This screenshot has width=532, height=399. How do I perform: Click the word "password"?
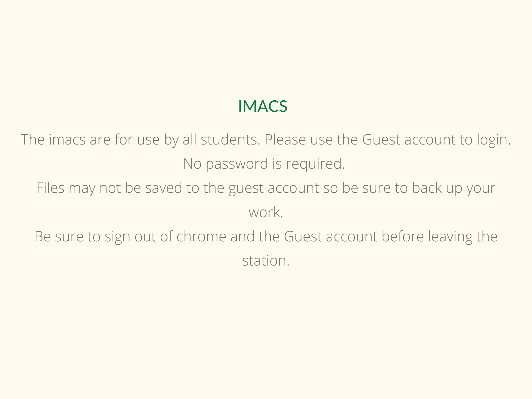coord(237,164)
